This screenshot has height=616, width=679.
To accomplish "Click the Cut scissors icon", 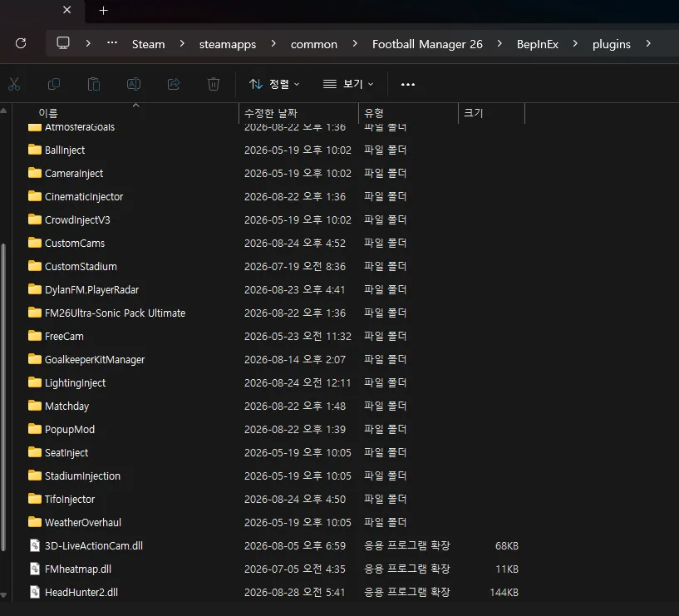I will 14,84.
